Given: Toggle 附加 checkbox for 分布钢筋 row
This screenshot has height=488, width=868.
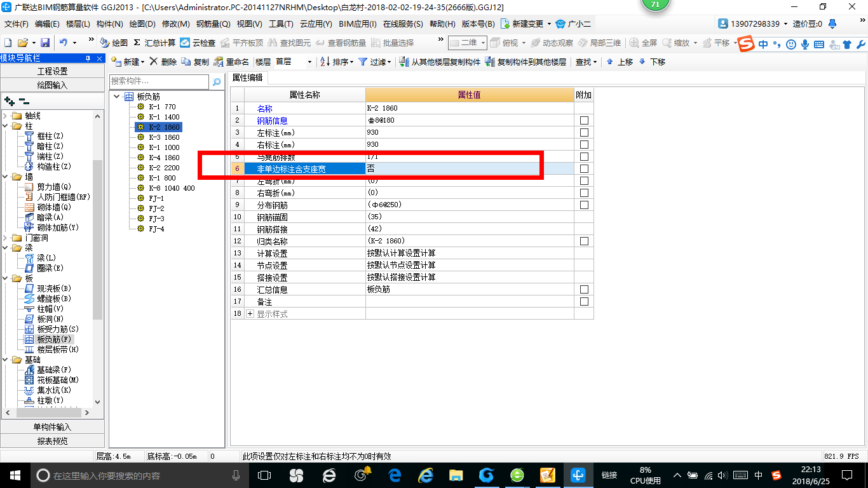Looking at the screenshot, I should [584, 205].
